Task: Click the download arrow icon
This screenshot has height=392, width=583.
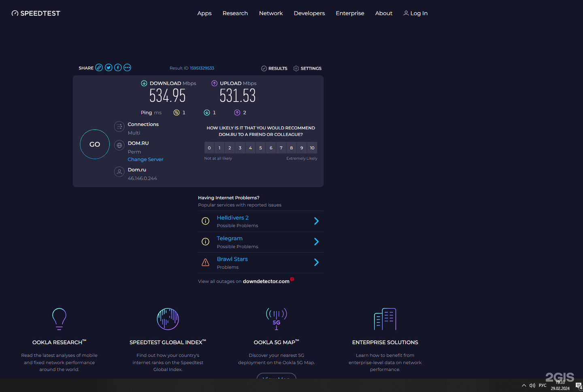Action: 144,83
